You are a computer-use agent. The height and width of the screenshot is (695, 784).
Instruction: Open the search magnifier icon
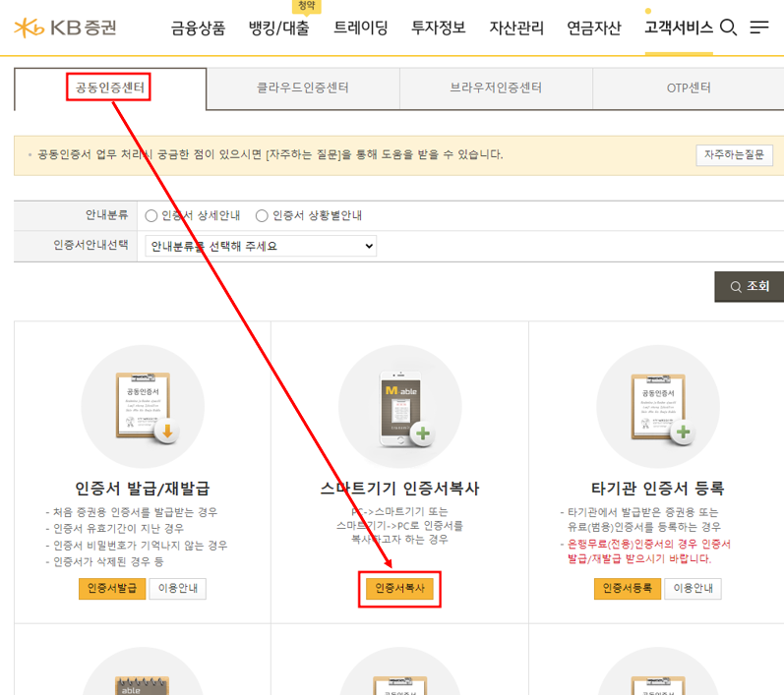coord(728,27)
